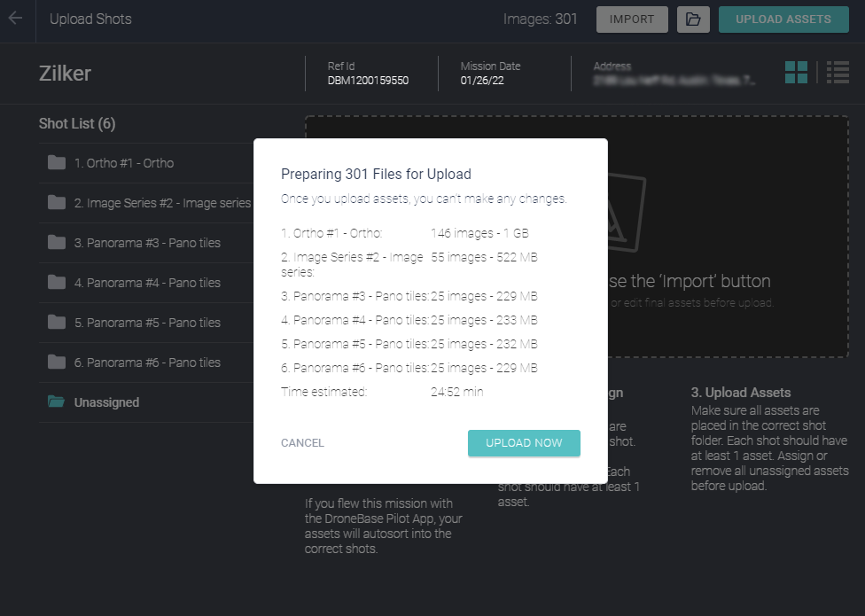Image resolution: width=865 pixels, height=616 pixels.
Task: Click the back arrow icon
Action: pyautogui.click(x=15, y=19)
